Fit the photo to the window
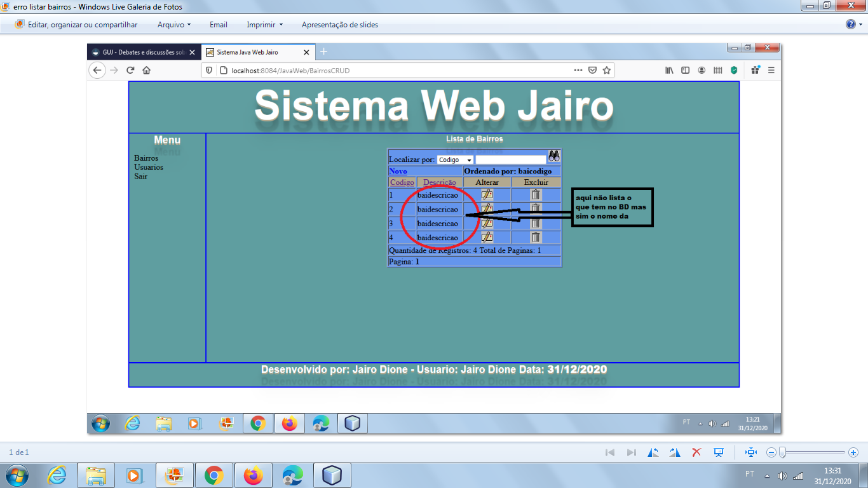This screenshot has height=488, width=868. point(751,452)
